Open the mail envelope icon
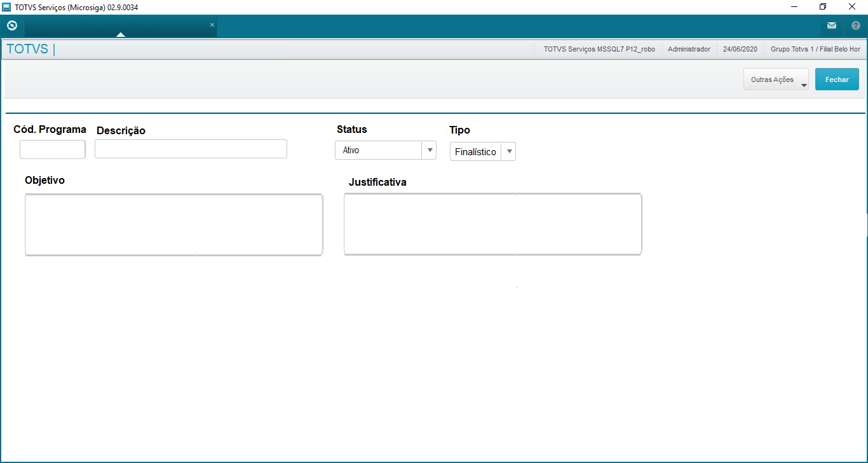Viewport: 868px width, 463px height. [831, 26]
